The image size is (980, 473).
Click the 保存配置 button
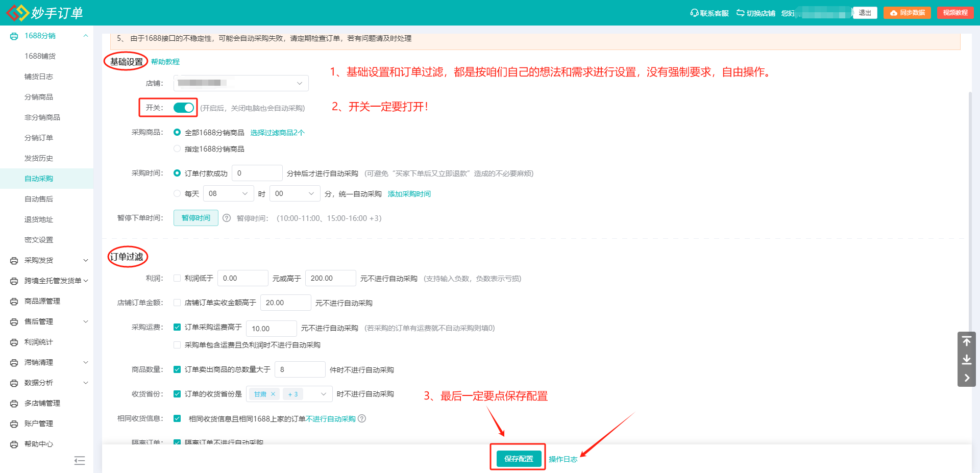(519, 459)
